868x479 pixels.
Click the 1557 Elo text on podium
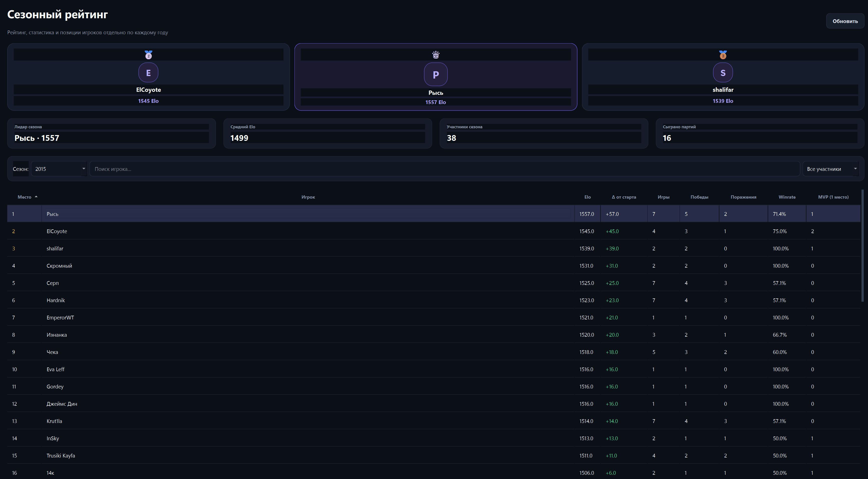435,102
